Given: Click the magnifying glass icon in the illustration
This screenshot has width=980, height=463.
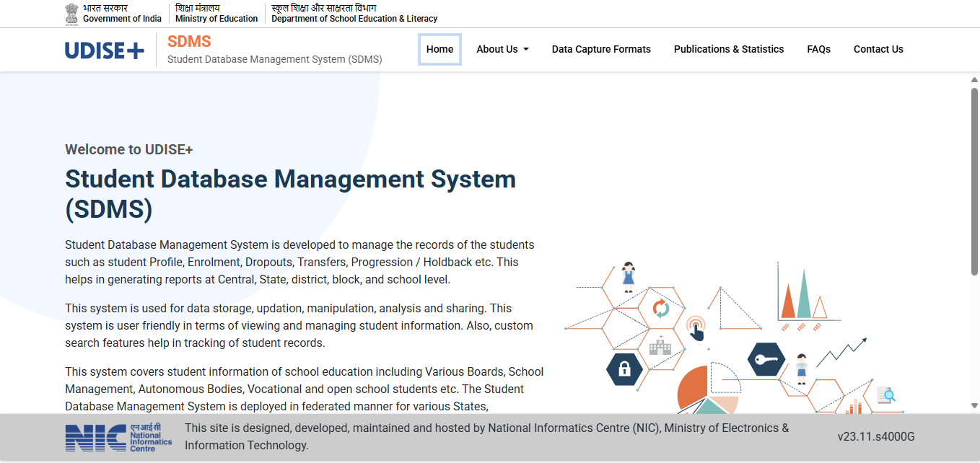Looking at the screenshot, I should click(x=887, y=396).
